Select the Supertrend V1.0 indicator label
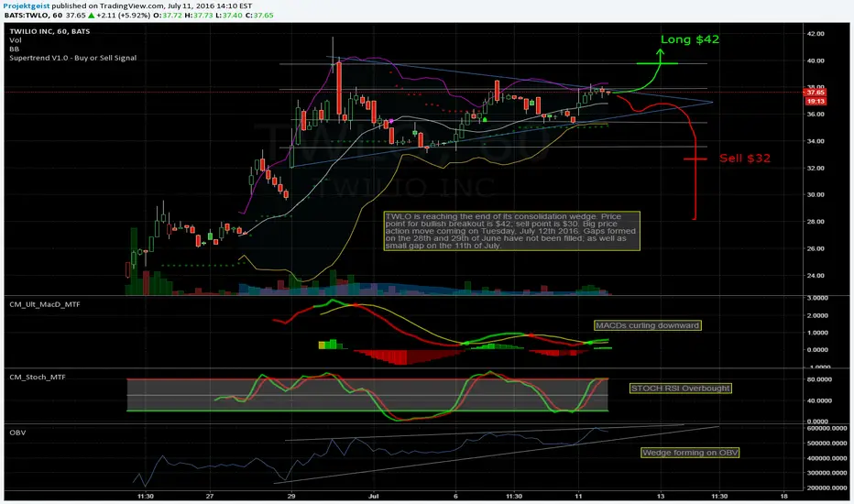The width and height of the screenshot is (854, 504). point(73,58)
